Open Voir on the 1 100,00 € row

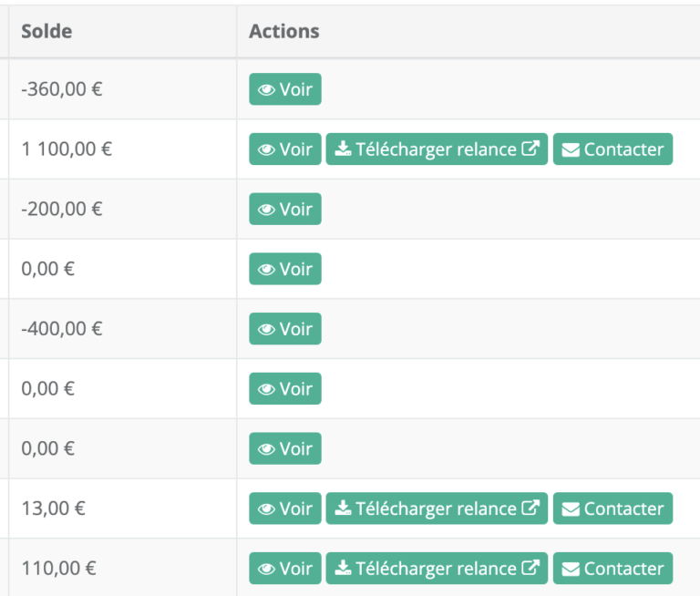pos(284,149)
